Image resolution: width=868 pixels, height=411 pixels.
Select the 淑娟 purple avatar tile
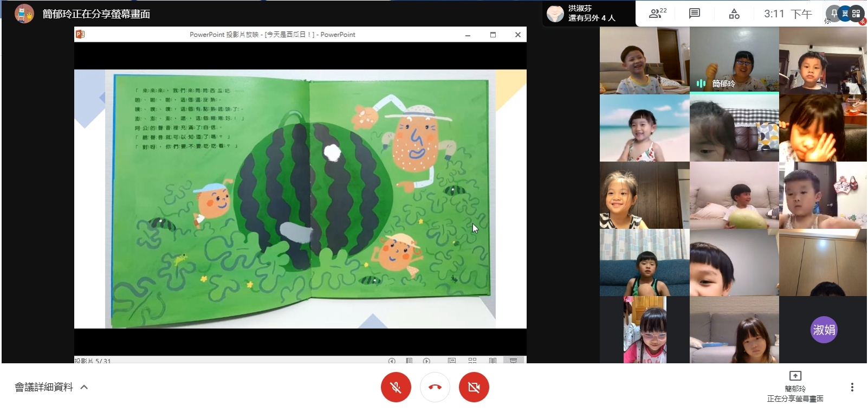coord(823,330)
